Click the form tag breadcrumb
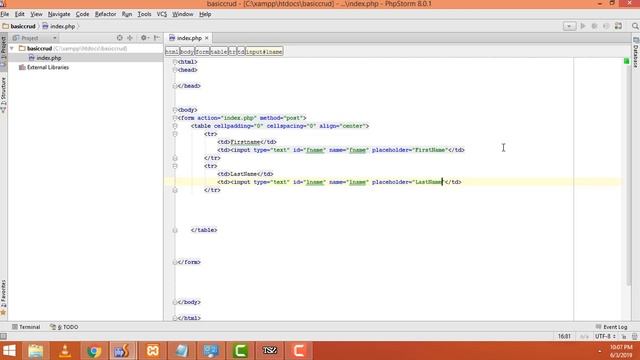The width and height of the screenshot is (640, 360). coord(202,52)
